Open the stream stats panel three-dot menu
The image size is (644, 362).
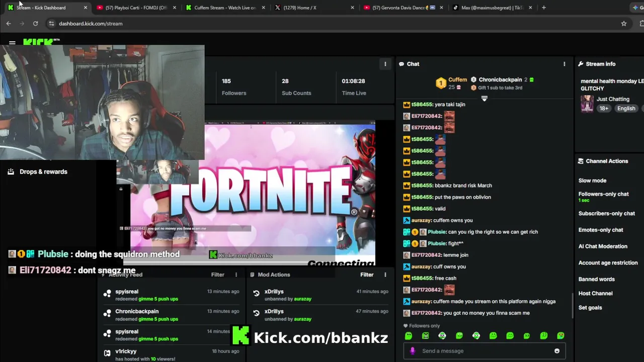(385, 64)
